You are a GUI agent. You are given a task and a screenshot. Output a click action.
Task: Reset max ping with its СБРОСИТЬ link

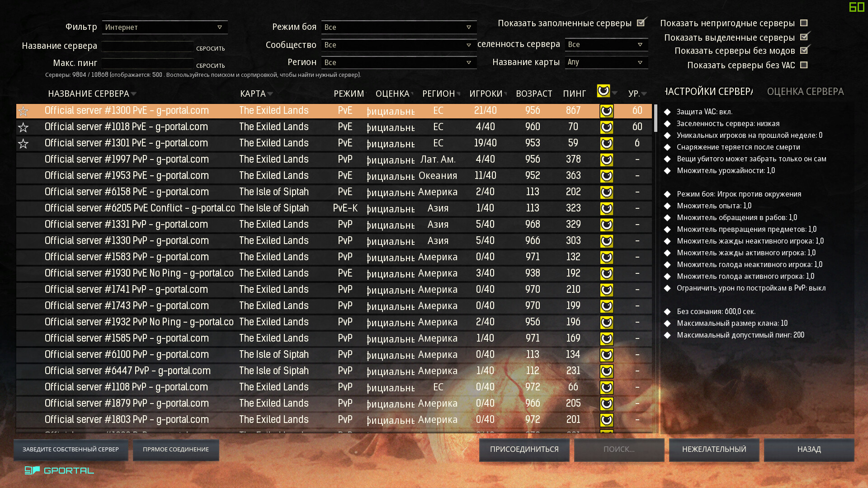tap(210, 66)
